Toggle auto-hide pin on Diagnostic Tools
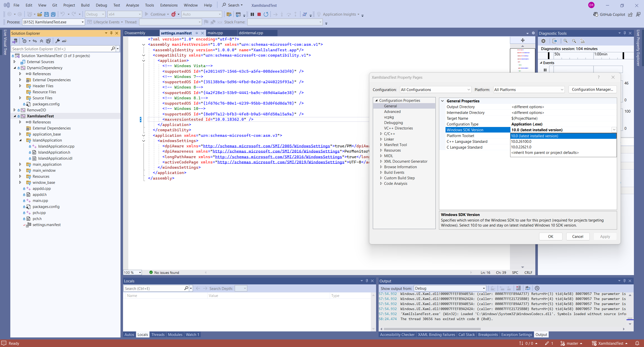 [625, 33]
